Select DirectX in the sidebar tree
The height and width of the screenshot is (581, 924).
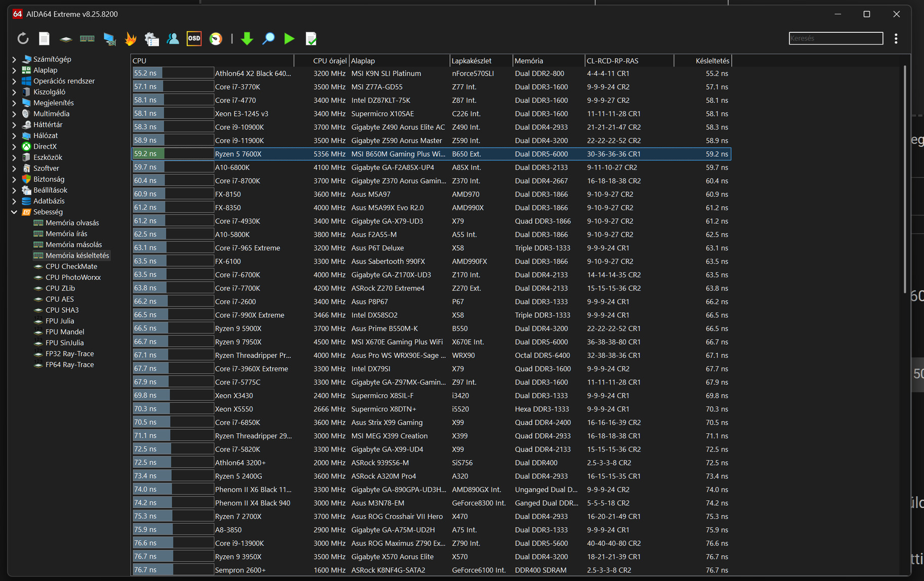pos(45,146)
